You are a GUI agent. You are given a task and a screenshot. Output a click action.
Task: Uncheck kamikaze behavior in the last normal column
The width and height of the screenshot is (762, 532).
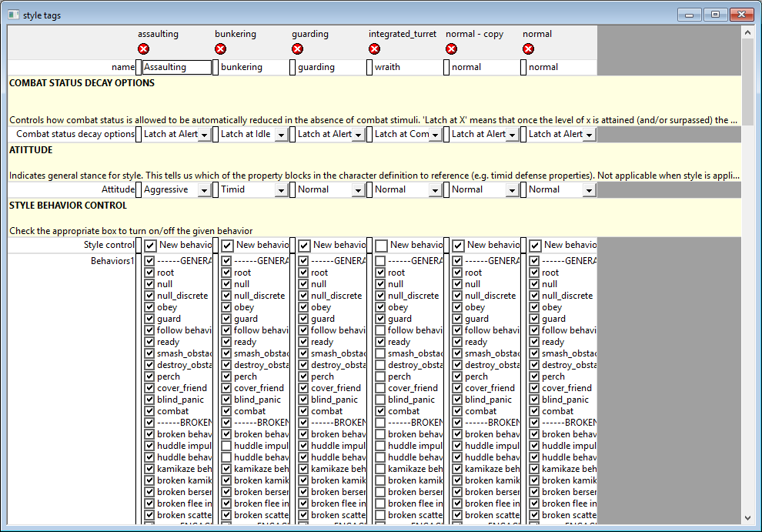click(x=534, y=470)
